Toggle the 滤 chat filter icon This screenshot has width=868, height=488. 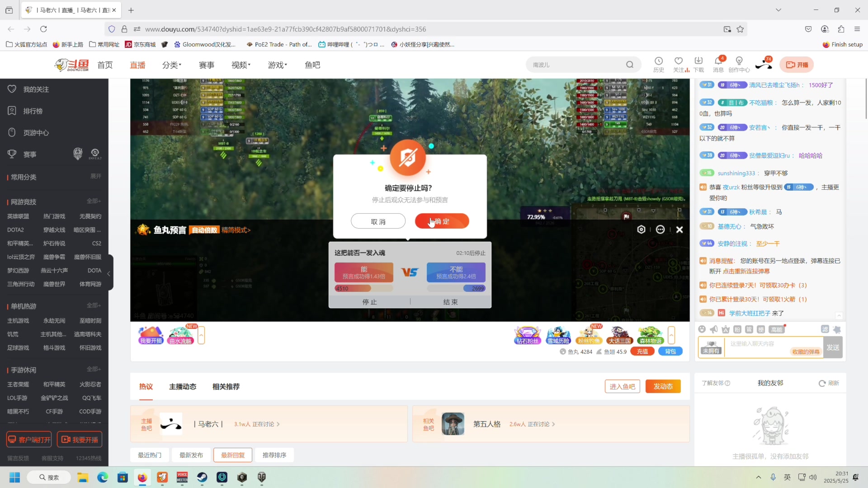tap(825, 329)
